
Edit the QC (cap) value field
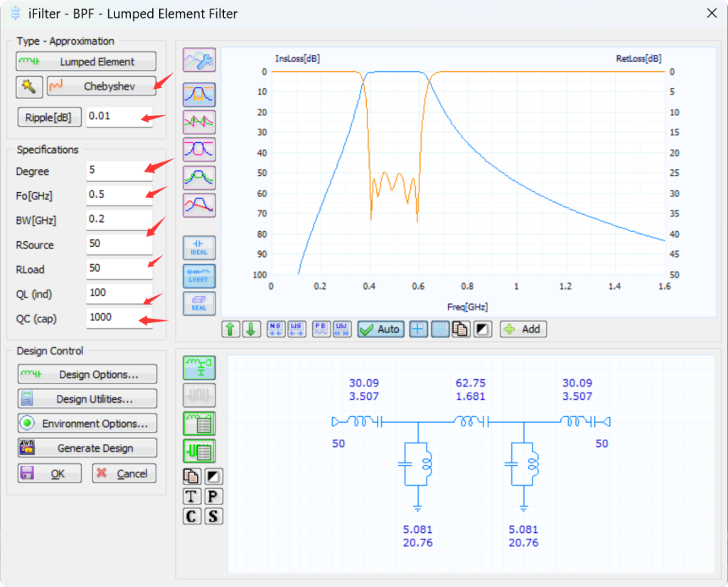click(119, 318)
